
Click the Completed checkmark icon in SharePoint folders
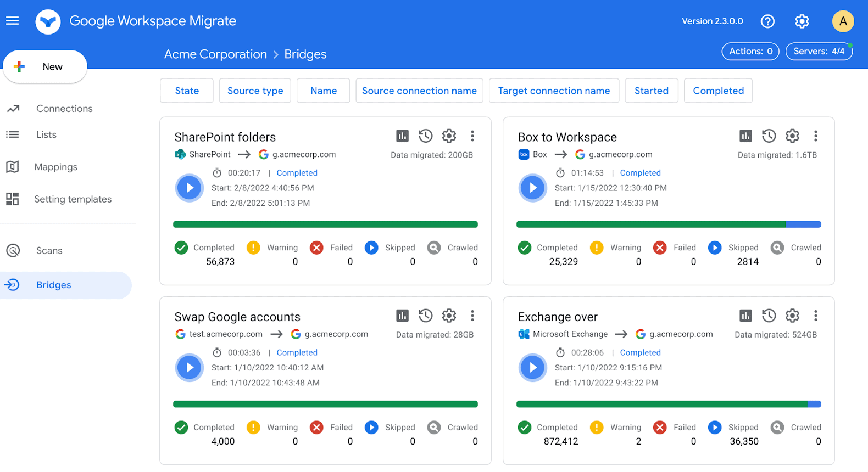181,248
